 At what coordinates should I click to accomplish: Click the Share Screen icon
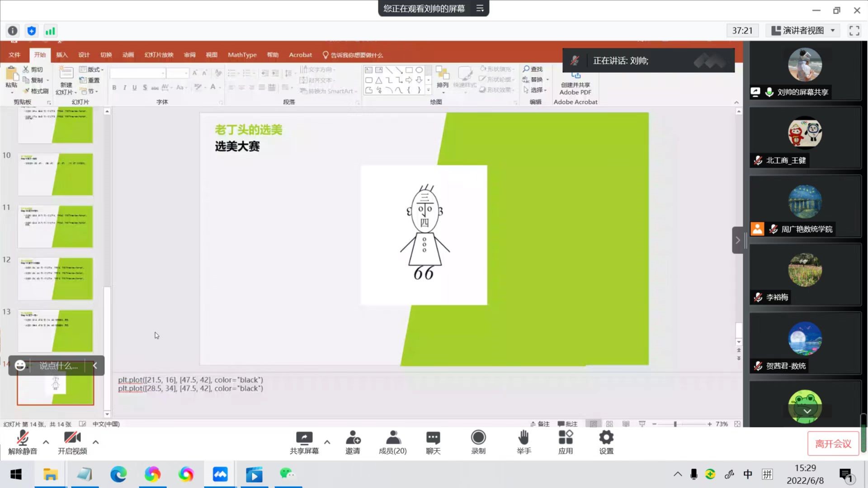pos(304,437)
